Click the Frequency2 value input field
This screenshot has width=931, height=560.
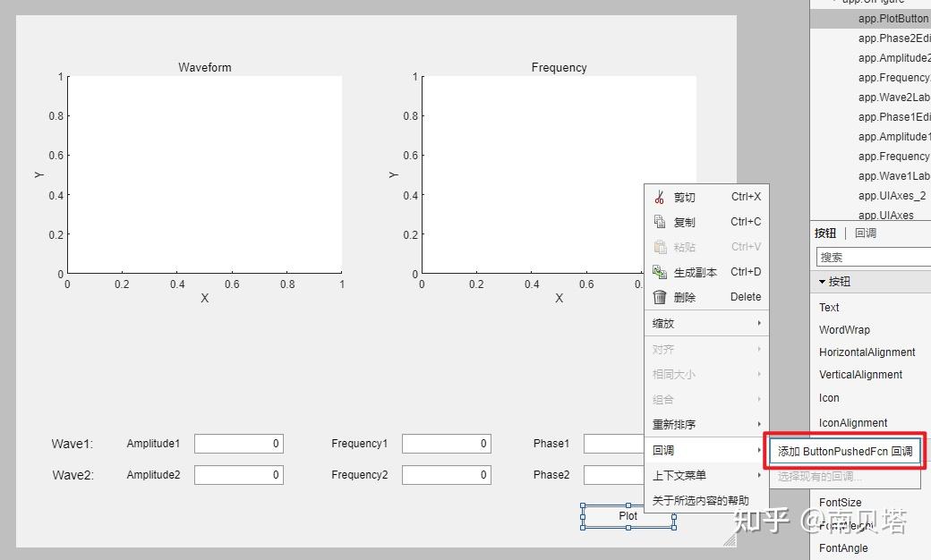click(x=447, y=475)
